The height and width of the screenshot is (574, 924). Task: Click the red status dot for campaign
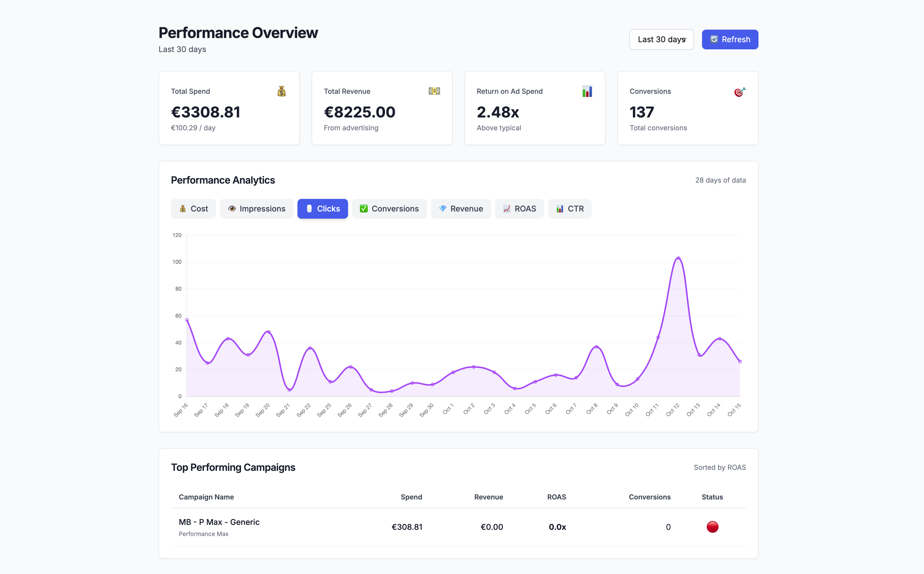(x=712, y=527)
